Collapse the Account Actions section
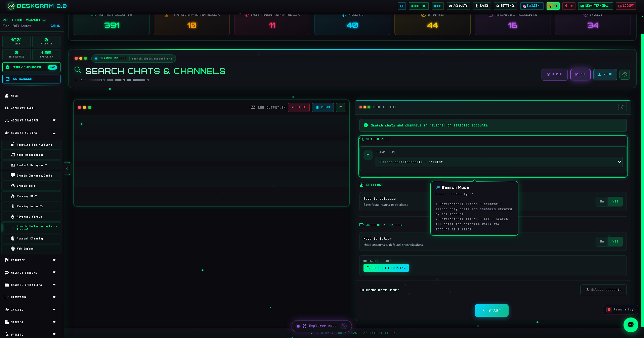The image size is (644, 338). (32, 133)
